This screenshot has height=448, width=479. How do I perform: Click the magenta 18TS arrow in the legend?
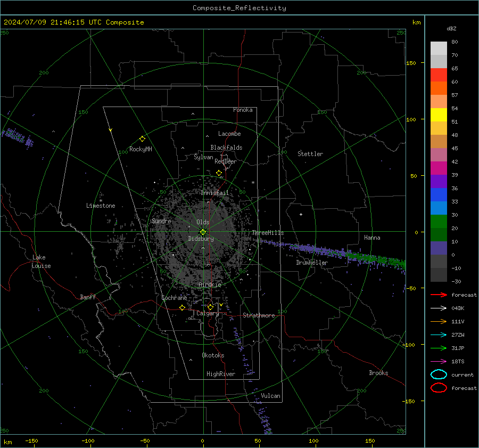point(439,361)
